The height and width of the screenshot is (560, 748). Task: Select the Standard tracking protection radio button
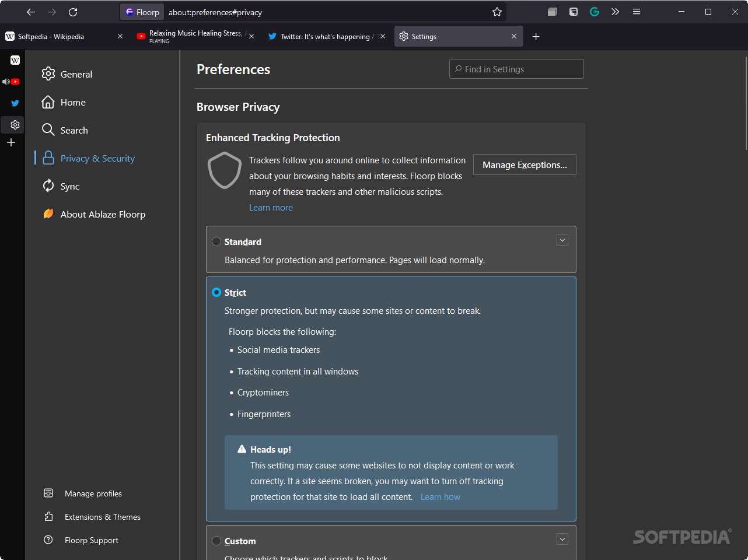(x=216, y=242)
